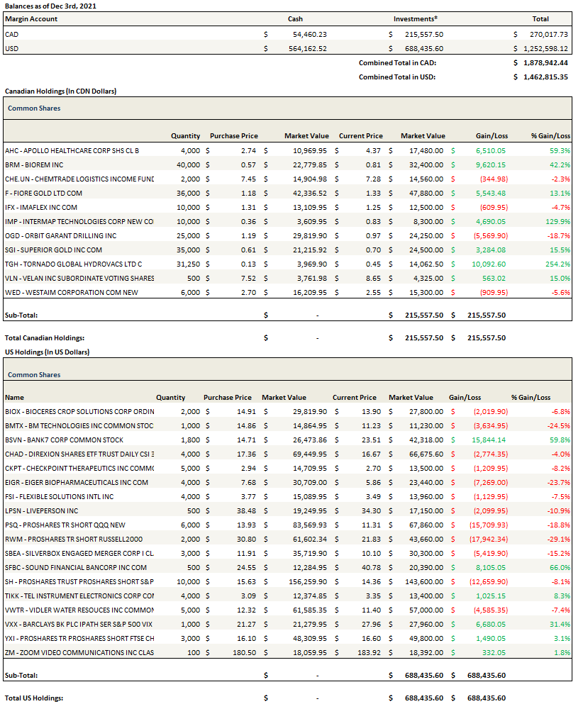Select the Total US Holdings label
Image resolution: width=588 pixels, height=704 pixels.
point(34,698)
